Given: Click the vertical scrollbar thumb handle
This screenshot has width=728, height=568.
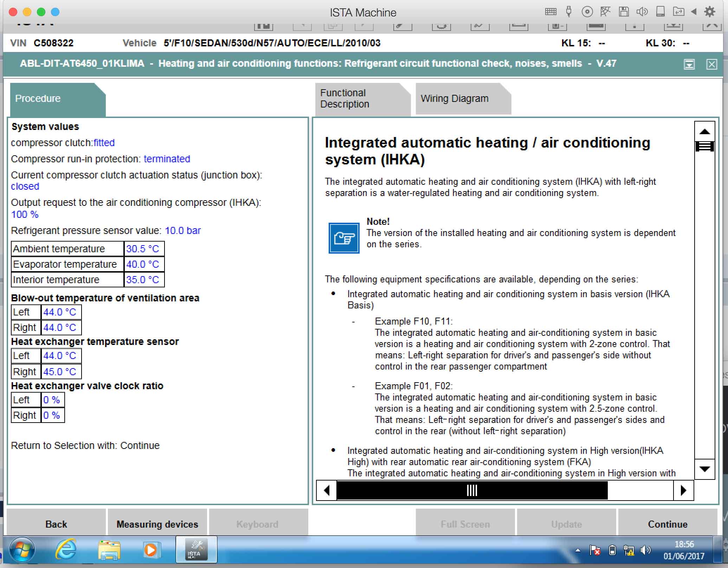Looking at the screenshot, I should [704, 146].
